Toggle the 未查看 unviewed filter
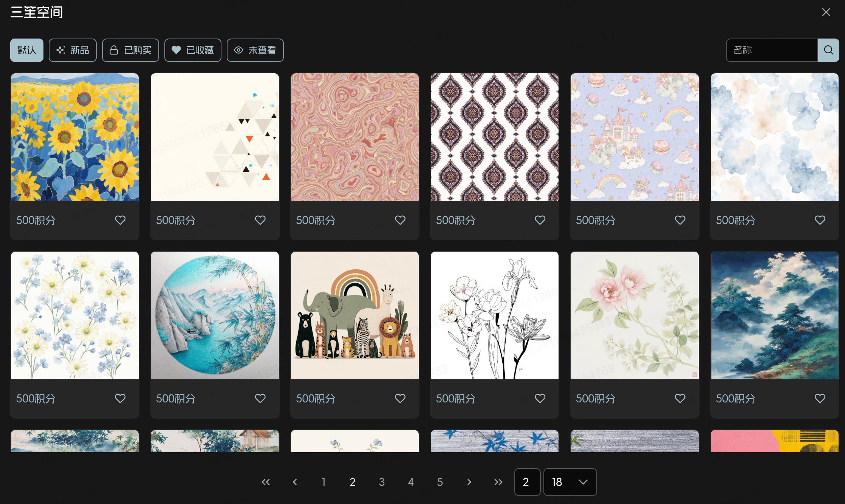Viewport: 845px width, 504px height. 255,50
